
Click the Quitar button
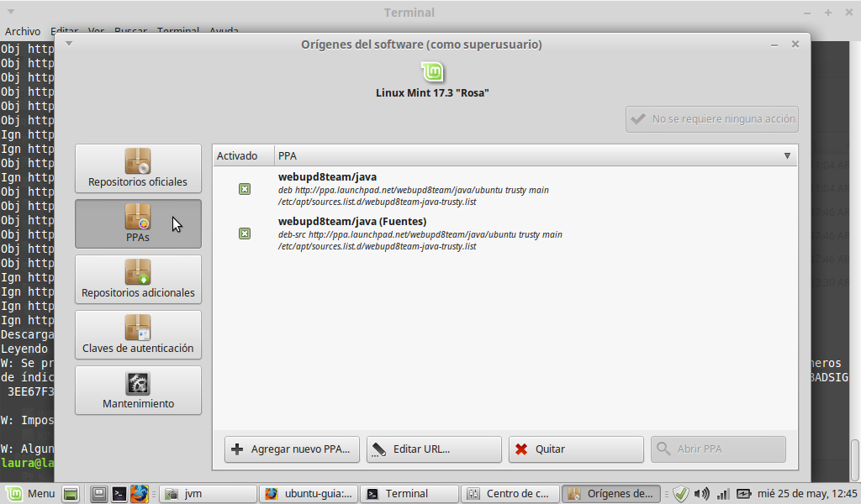point(576,449)
